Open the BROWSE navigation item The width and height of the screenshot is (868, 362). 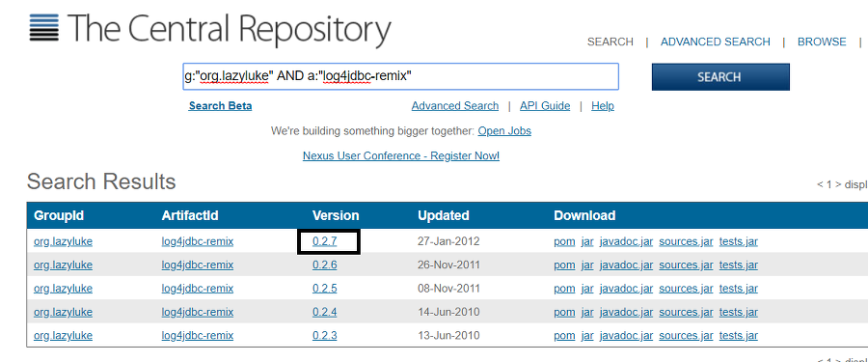click(x=822, y=42)
